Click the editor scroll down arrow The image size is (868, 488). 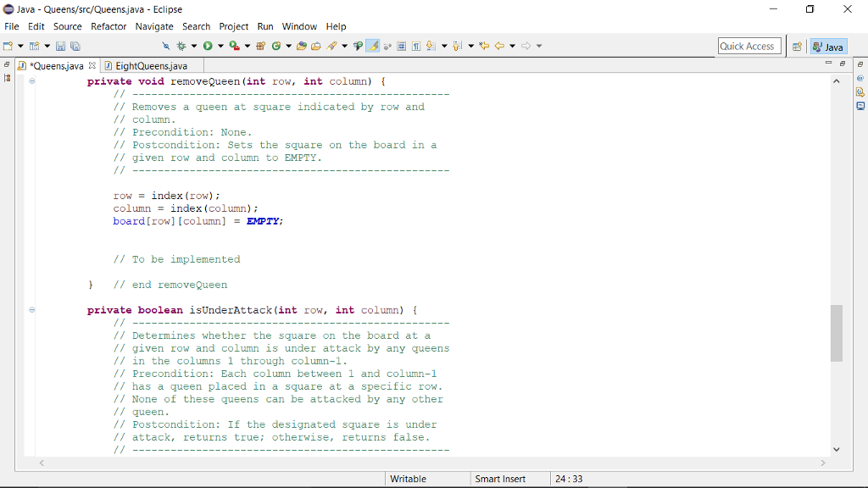[837, 449]
